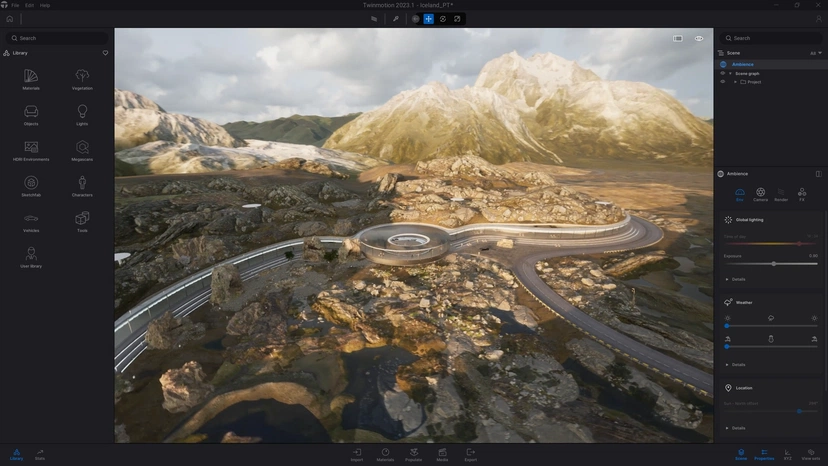This screenshot has height=466, width=828.
Task: Click the XYZ button in bottom bar
Action: pos(787,453)
